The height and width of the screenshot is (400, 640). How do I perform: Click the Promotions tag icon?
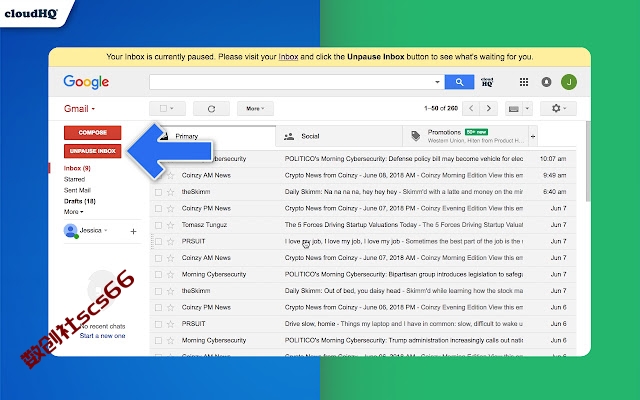pos(416,136)
